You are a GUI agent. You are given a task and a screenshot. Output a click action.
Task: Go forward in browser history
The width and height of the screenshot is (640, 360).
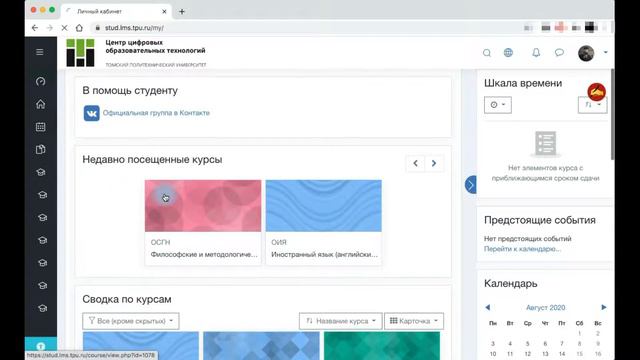49,28
